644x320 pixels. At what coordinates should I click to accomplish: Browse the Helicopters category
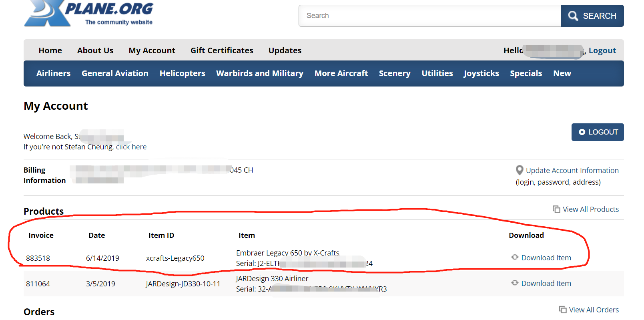183,73
